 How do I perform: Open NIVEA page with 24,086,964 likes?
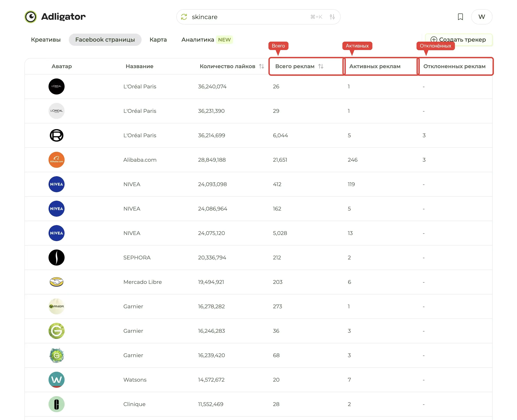[x=132, y=208]
